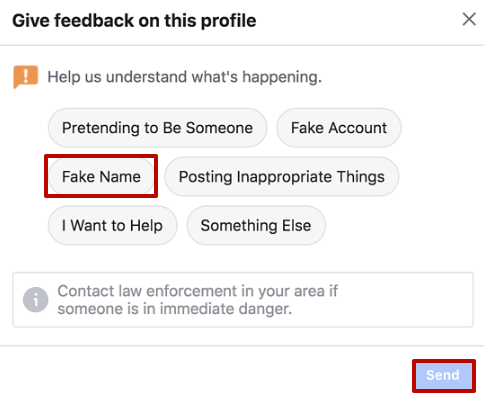Image resolution: width=484 pixels, height=400 pixels.
Task: Click the Give feedback on this profile title
Action: [134, 21]
